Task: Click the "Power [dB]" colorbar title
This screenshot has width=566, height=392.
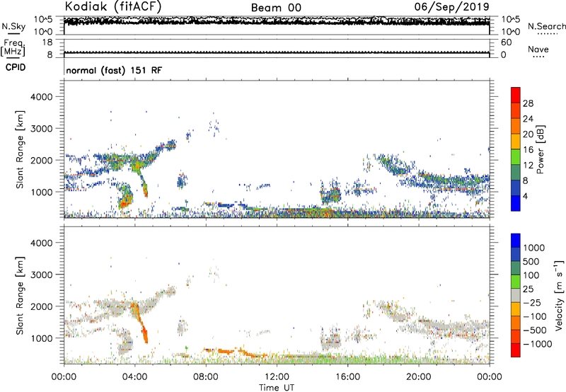Action: click(540, 149)
